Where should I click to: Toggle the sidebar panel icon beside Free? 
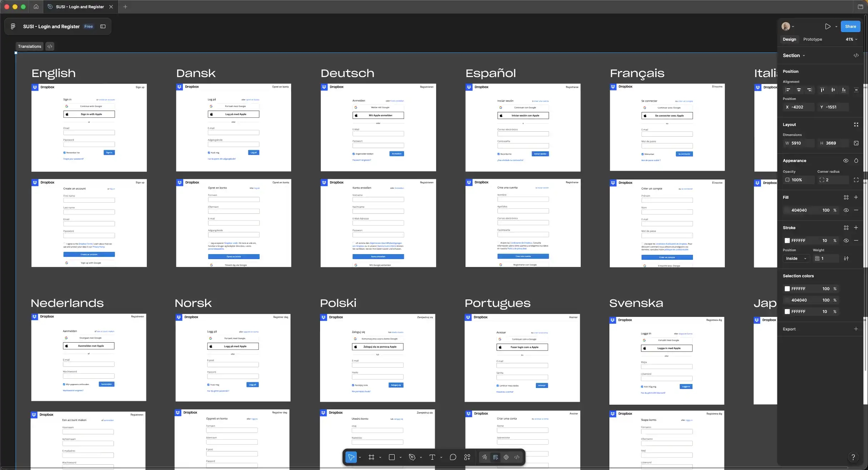(x=103, y=26)
